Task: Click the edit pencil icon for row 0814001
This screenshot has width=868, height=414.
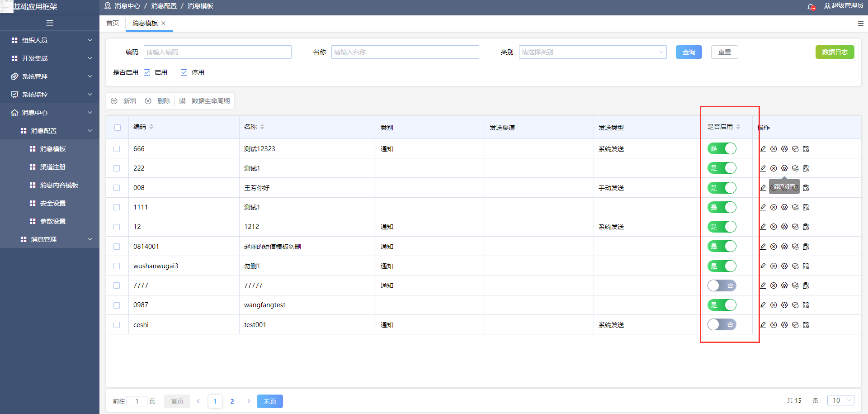Action: coord(763,247)
